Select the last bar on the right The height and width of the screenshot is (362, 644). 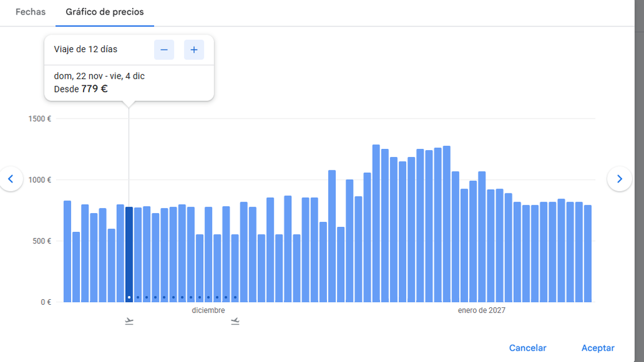tap(588, 254)
